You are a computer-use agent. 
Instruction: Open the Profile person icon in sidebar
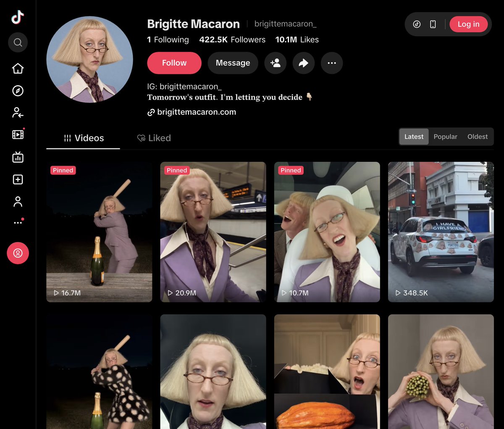[18, 202]
